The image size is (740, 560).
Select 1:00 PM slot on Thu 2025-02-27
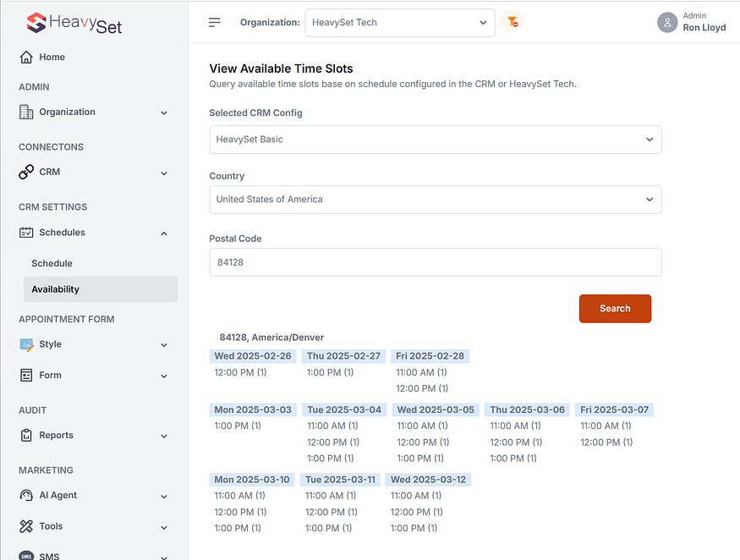(330, 372)
